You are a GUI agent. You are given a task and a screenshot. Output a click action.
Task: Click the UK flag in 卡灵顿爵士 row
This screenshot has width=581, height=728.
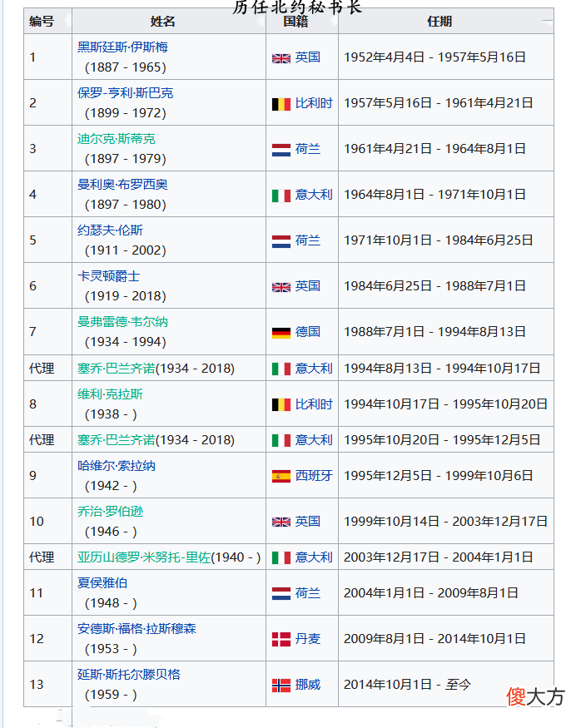(281, 287)
